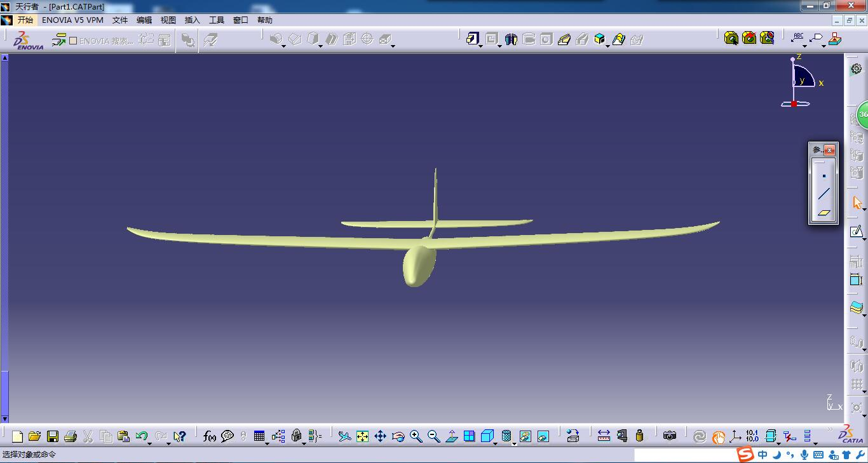Open the 视图 (View) menu
868x463 pixels.
[168, 20]
